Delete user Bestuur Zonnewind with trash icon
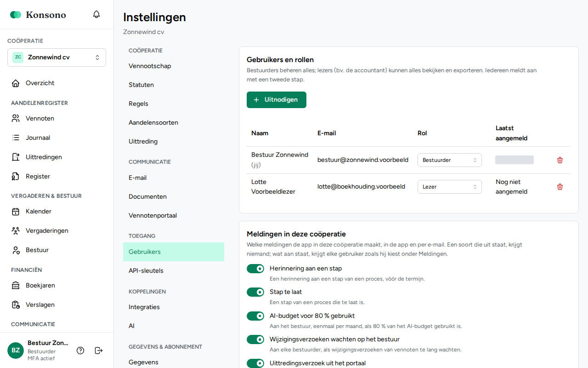588x368 pixels. 560,160
